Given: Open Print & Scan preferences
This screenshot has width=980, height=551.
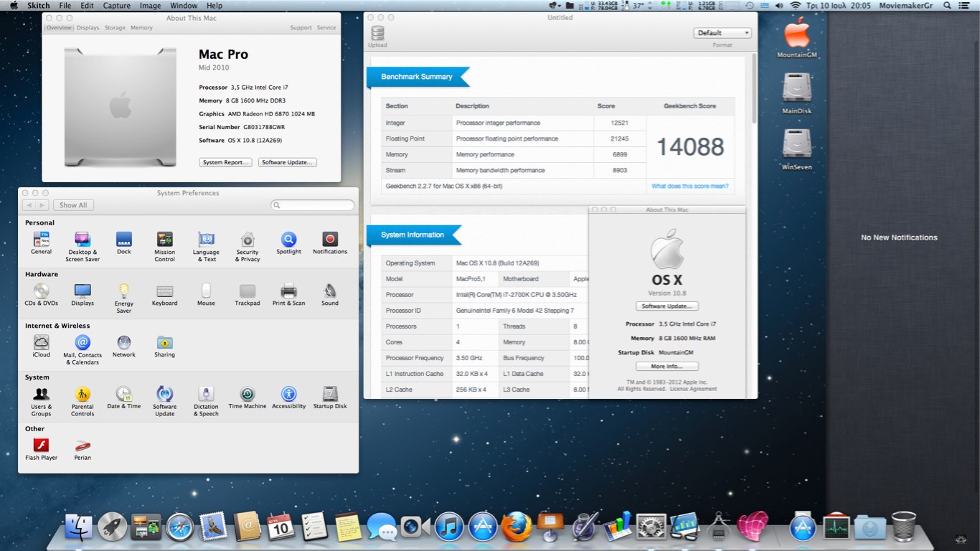Looking at the screenshot, I should point(288,295).
